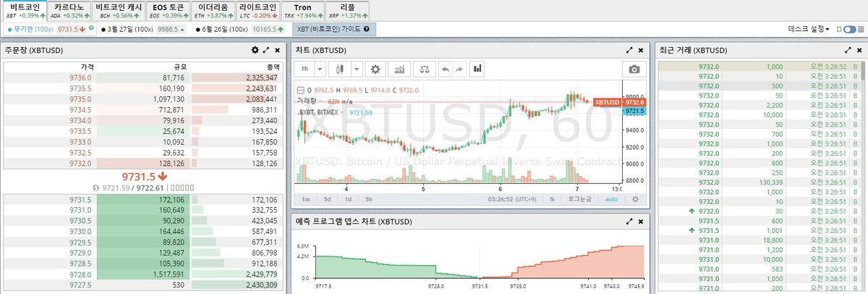Select the 카르다노 ADA tab
The height and width of the screenshot is (294, 868).
71,10
